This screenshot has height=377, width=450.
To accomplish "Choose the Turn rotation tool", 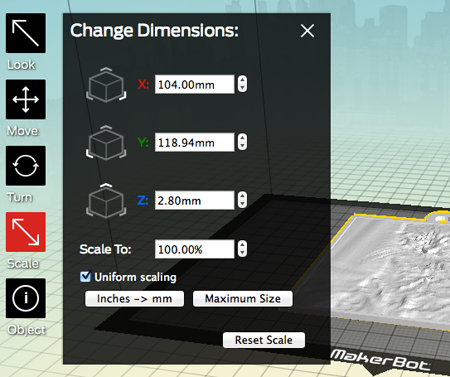I will (26, 166).
